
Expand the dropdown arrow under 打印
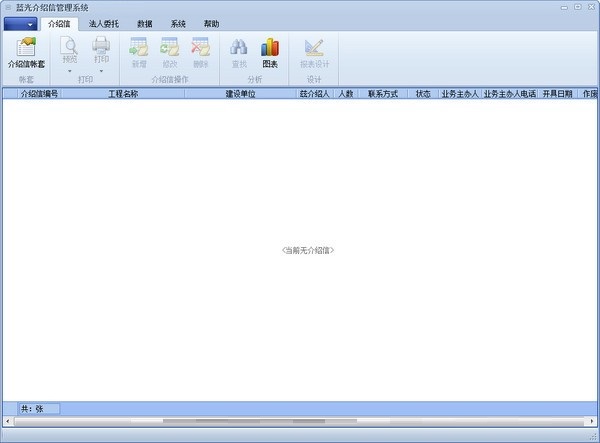pyautogui.click(x=101, y=71)
